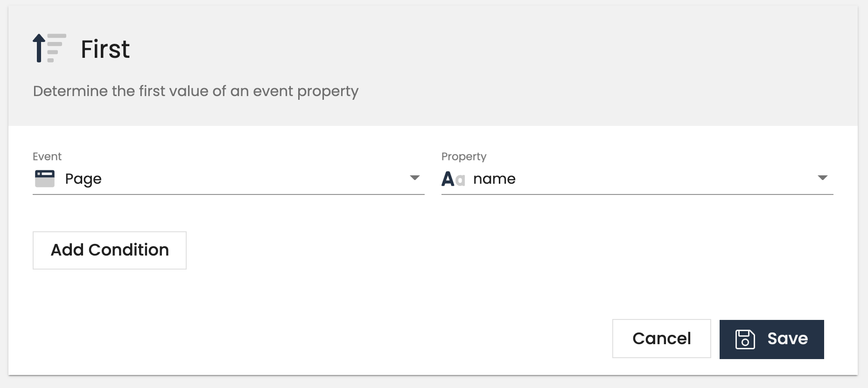Screen dimensions: 868x388
Task: Click the word "Save" label text
Action: pos(787,339)
